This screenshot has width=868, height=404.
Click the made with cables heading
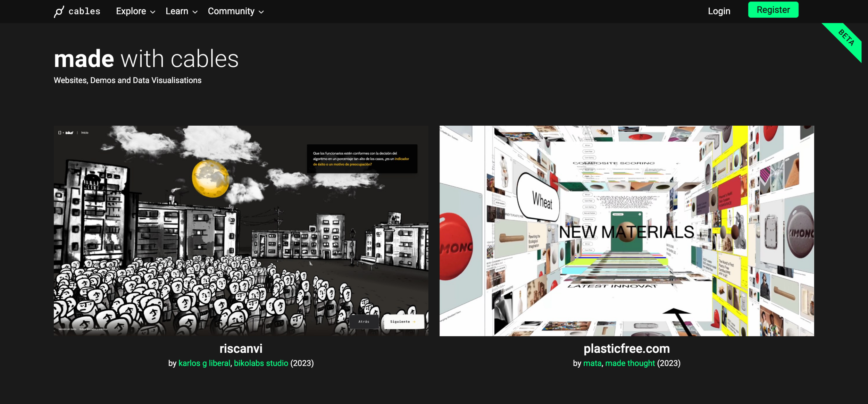(146, 59)
